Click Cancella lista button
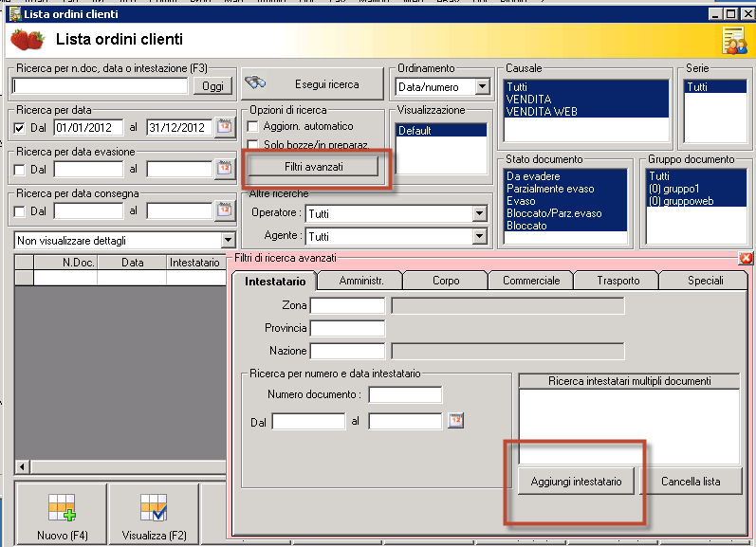The height and width of the screenshot is (547, 756). pyautogui.click(x=691, y=481)
